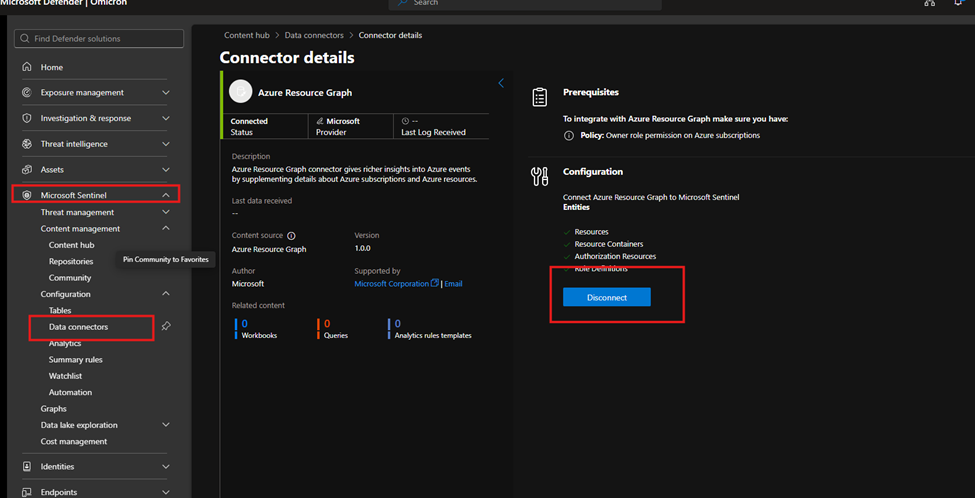Open Tables under Configuration
The image size is (975, 498).
pyautogui.click(x=60, y=310)
